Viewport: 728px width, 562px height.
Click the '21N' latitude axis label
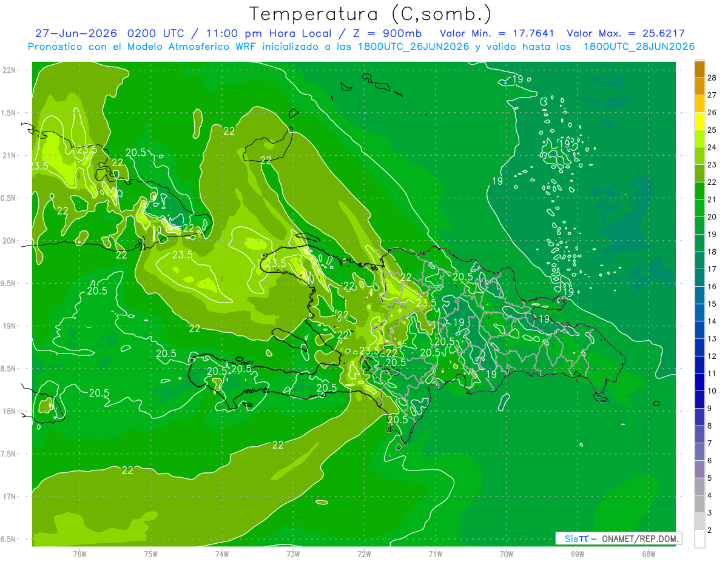click(x=10, y=155)
